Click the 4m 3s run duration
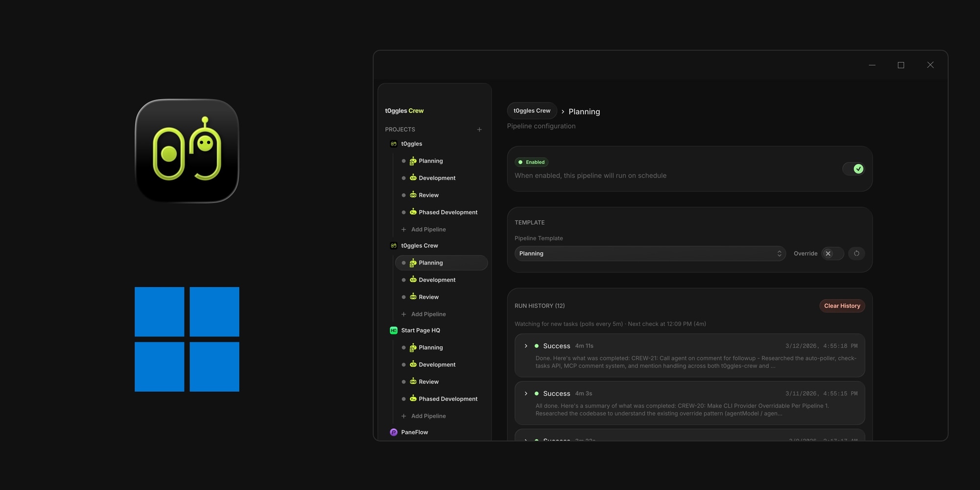This screenshot has height=490, width=980. coord(584,393)
